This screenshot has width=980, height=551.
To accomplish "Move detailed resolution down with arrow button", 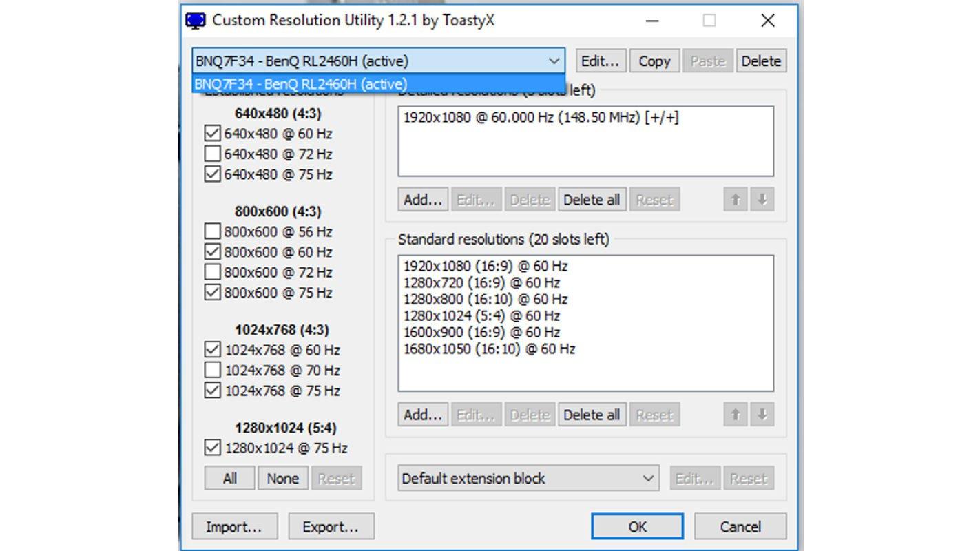I will tap(762, 200).
